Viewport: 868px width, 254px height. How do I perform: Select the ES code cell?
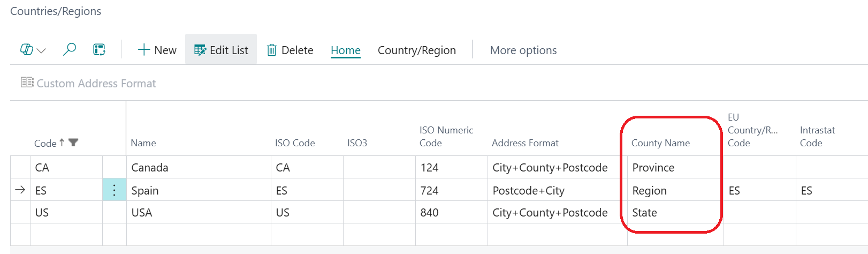[x=66, y=190]
